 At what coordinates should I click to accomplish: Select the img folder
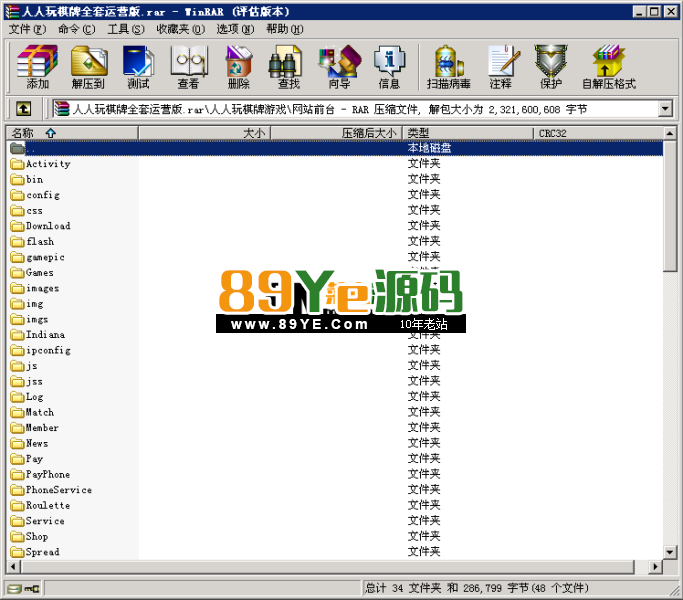coord(27,304)
